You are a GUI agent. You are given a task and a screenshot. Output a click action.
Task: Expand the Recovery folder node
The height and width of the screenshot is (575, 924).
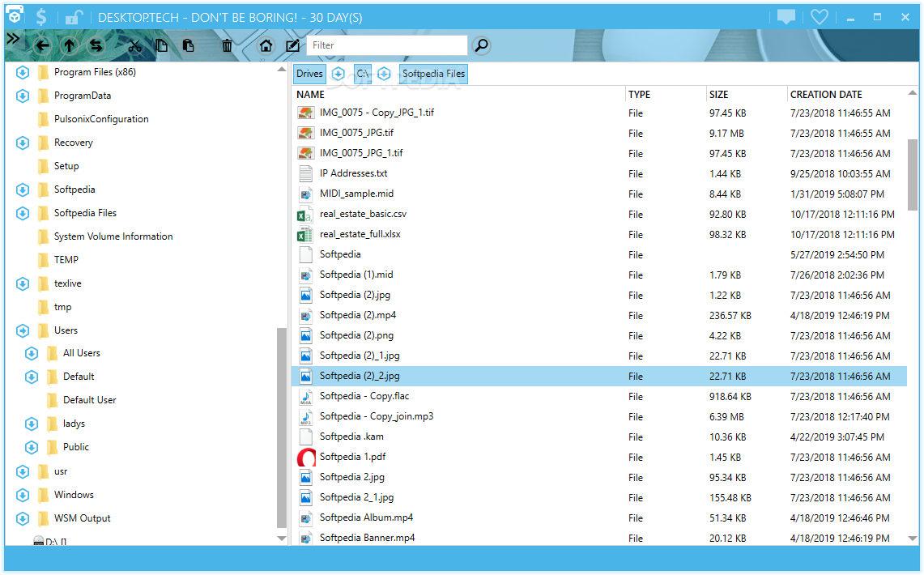(23, 143)
